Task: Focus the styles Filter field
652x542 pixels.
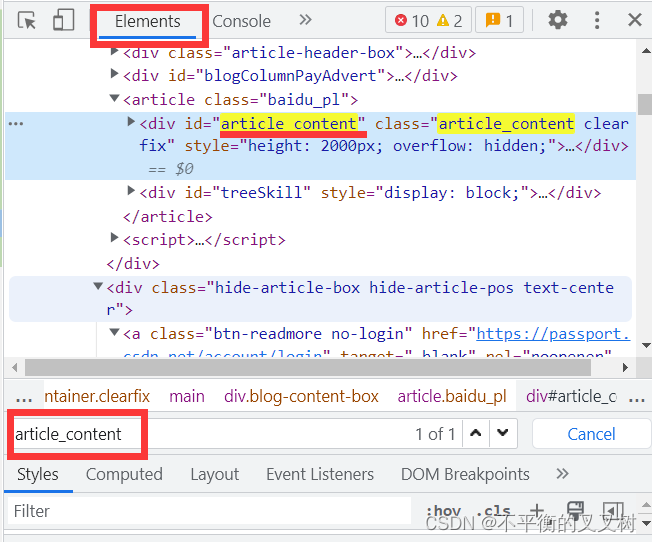Action: [x=209, y=511]
